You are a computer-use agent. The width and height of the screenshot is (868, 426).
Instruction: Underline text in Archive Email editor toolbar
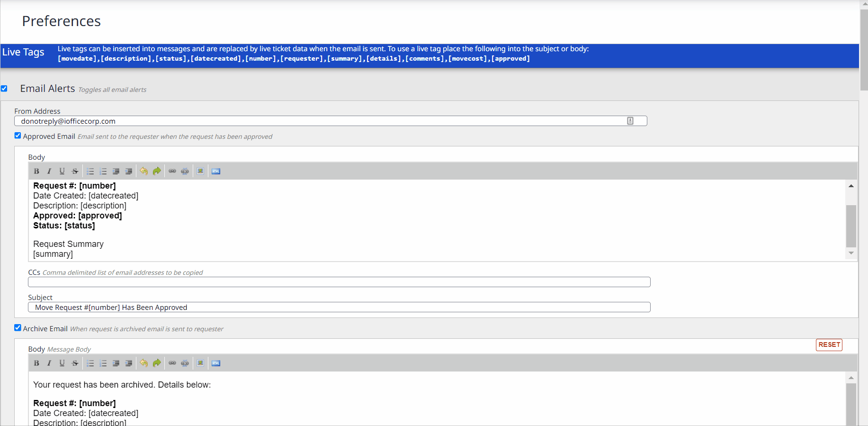62,363
